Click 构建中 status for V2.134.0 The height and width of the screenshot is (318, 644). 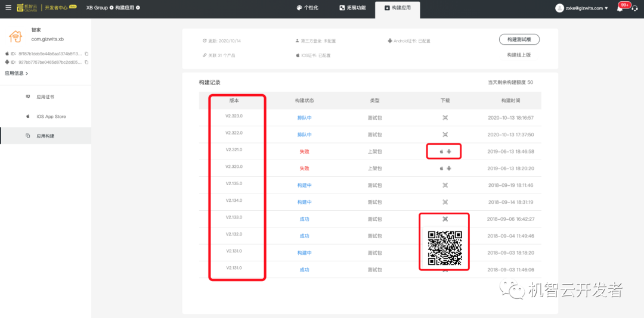click(304, 202)
